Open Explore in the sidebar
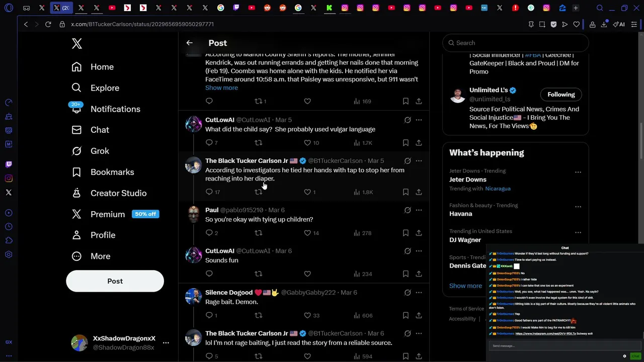Image resolution: width=644 pixels, height=362 pixels. tap(96, 88)
